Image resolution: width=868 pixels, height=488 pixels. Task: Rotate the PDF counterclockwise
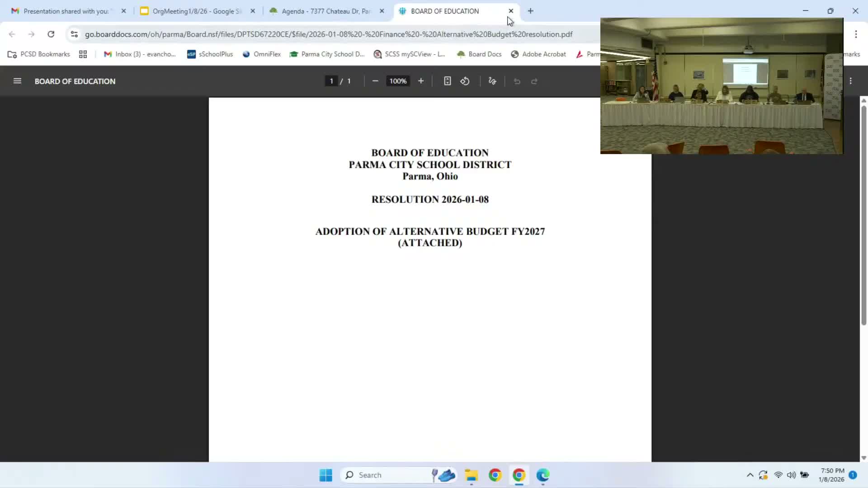(x=465, y=81)
